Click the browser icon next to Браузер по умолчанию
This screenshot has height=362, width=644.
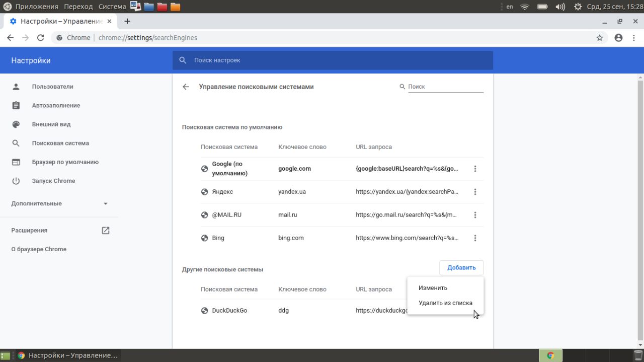[x=16, y=162]
